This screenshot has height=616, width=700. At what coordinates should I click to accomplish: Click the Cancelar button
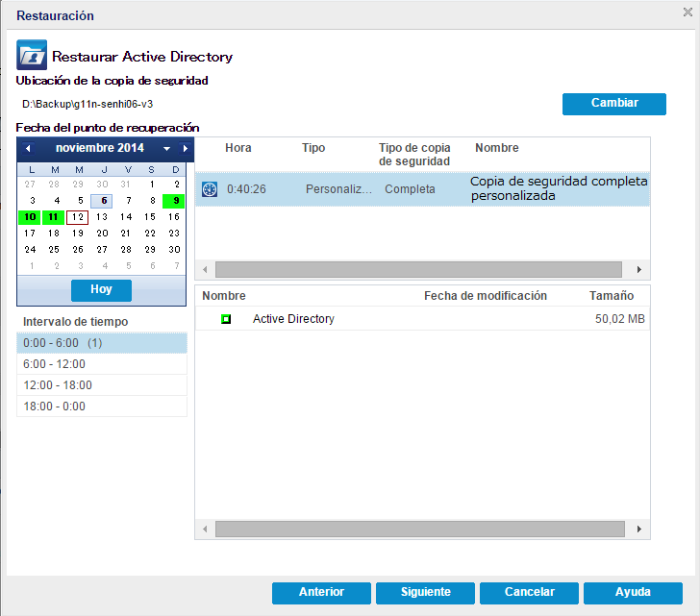click(x=529, y=593)
